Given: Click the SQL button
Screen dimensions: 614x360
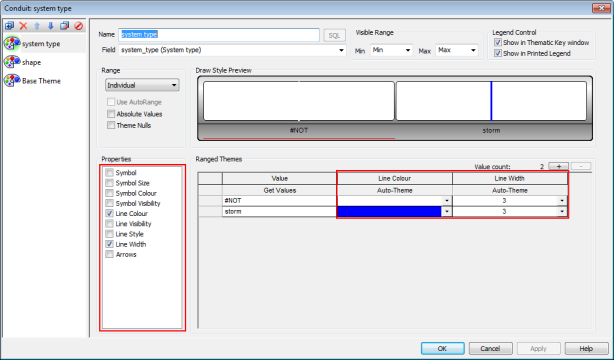Looking at the screenshot, I should pyautogui.click(x=334, y=35).
